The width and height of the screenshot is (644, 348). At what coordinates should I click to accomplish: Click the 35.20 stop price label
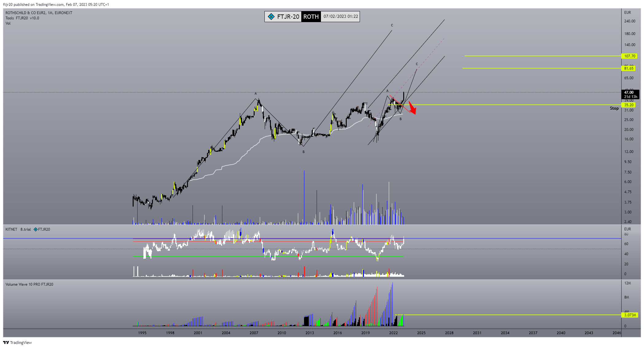pyautogui.click(x=629, y=105)
